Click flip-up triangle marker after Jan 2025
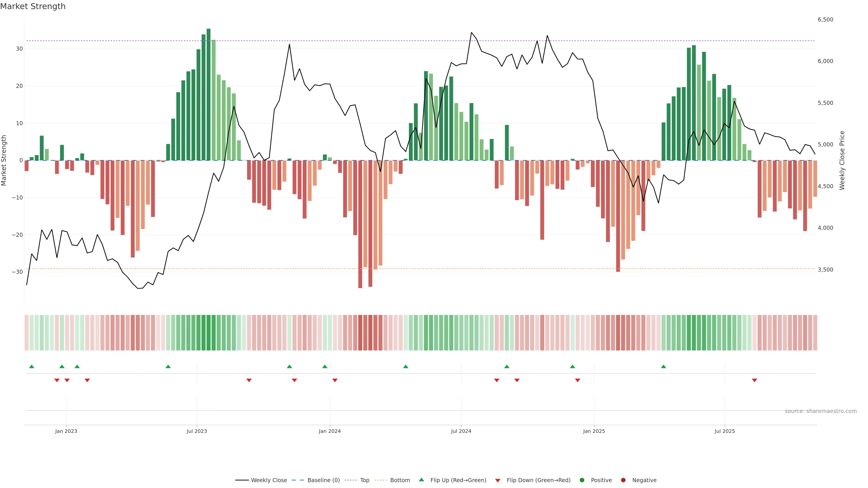868x488 pixels. (x=663, y=366)
